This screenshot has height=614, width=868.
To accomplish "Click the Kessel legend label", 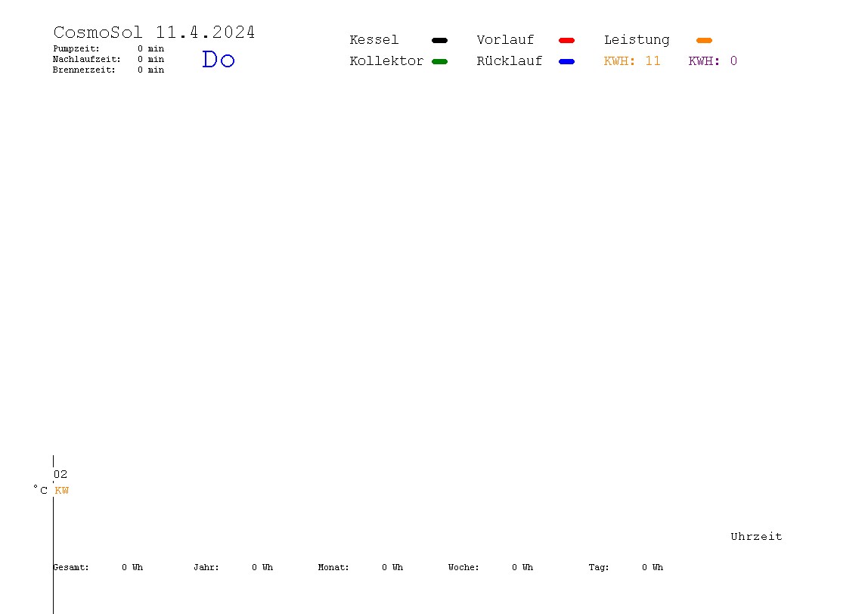I will (374, 40).
